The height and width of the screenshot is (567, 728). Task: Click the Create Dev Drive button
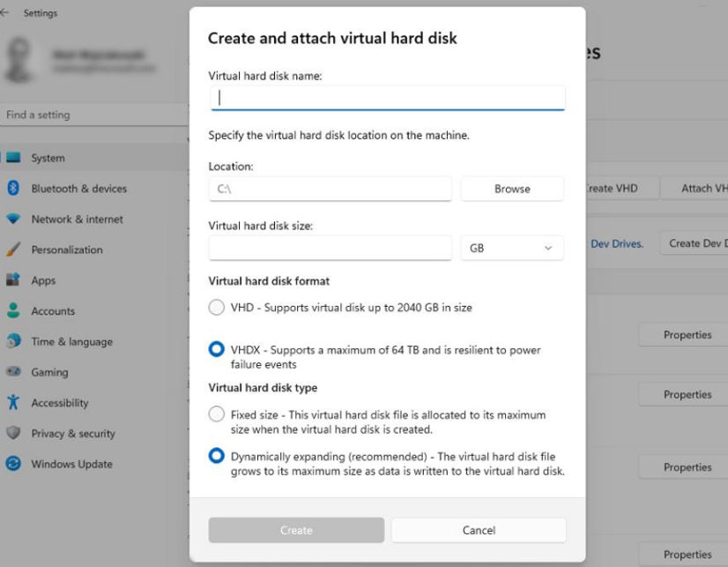(695, 243)
